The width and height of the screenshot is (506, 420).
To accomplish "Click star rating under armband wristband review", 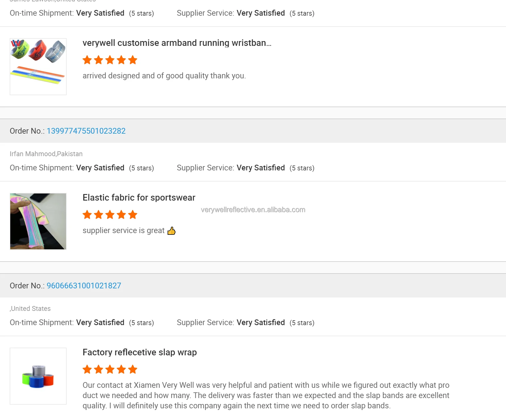I will [x=110, y=60].
